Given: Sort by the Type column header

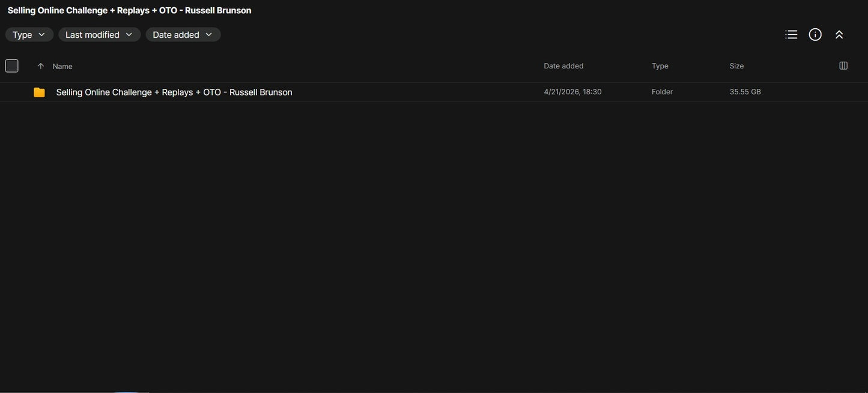Looking at the screenshot, I should point(660,66).
